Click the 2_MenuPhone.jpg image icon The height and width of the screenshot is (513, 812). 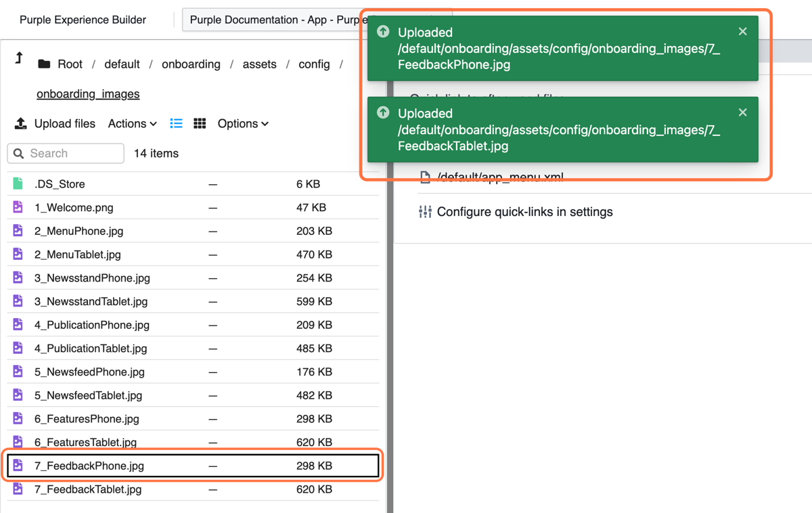[18, 231]
